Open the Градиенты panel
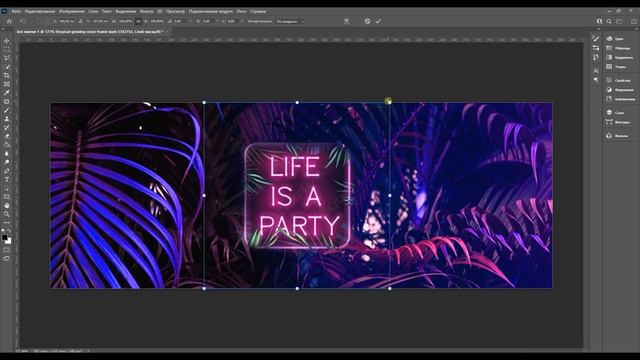Image resolution: width=640 pixels, height=360 pixels. [x=620, y=57]
